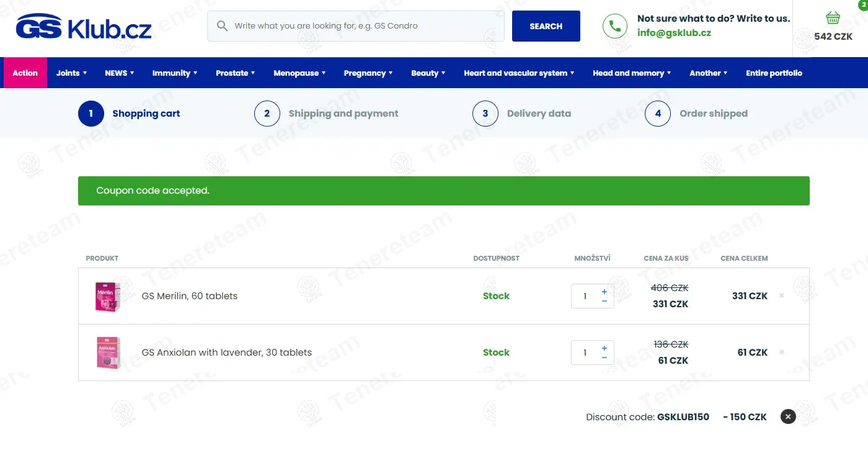Go to step 1 Shopping cart
This screenshot has width=868, height=450.
pyautogui.click(x=129, y=114)
